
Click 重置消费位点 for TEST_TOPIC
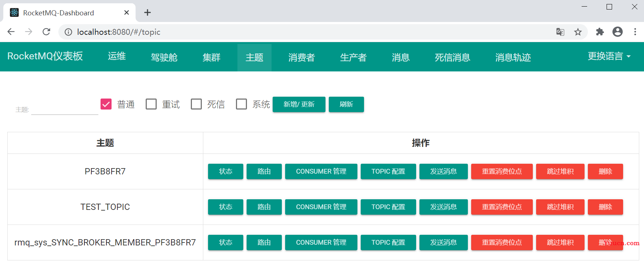502,207
